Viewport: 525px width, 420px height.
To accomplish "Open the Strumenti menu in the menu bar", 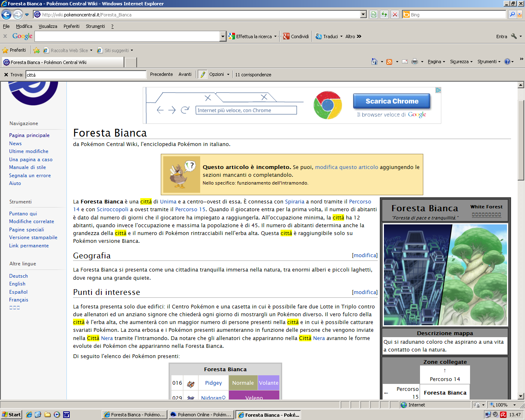I will [95, 26].
